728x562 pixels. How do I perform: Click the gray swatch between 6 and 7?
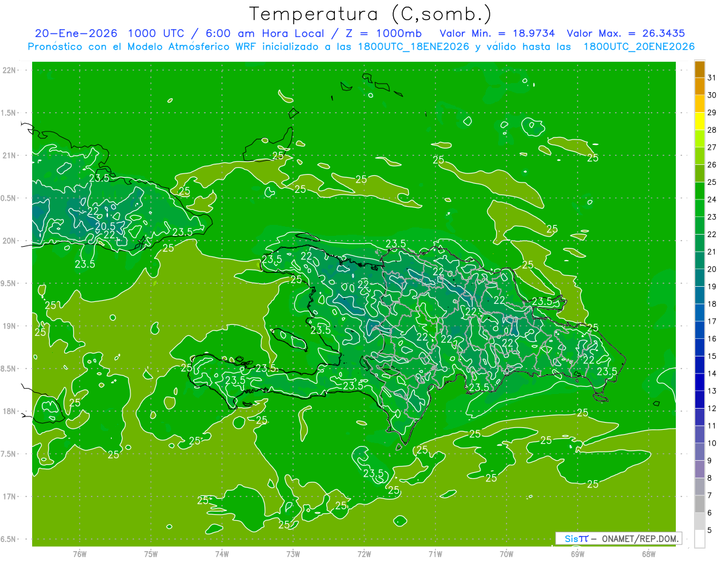pyautogui.click(x=699, y=504)
